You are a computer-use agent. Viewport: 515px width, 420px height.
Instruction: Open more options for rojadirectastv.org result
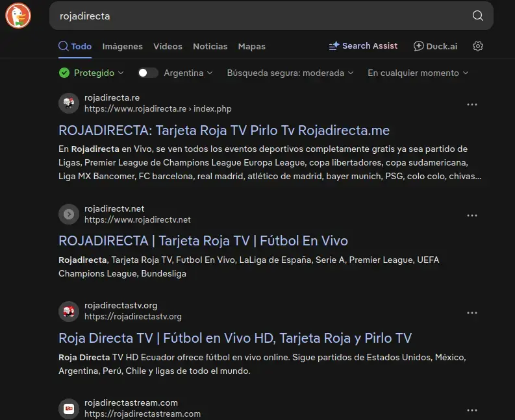[x=472, y=313]
